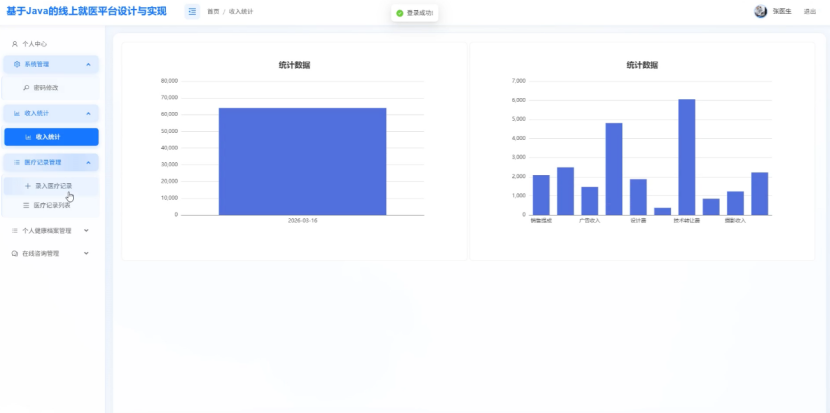The width and height of the screenshot is (830, 413).
Task: Select the highlighted 收入统计 menu item
Action: coord(51,137)
